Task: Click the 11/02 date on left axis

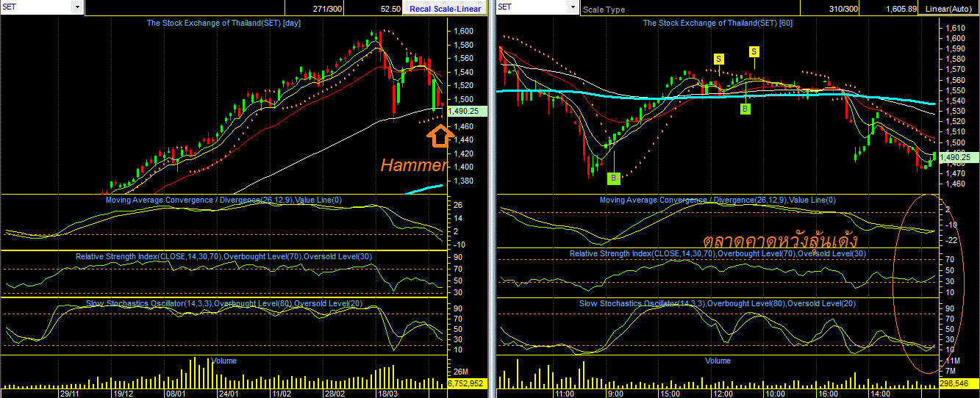Action: [281, 394]
